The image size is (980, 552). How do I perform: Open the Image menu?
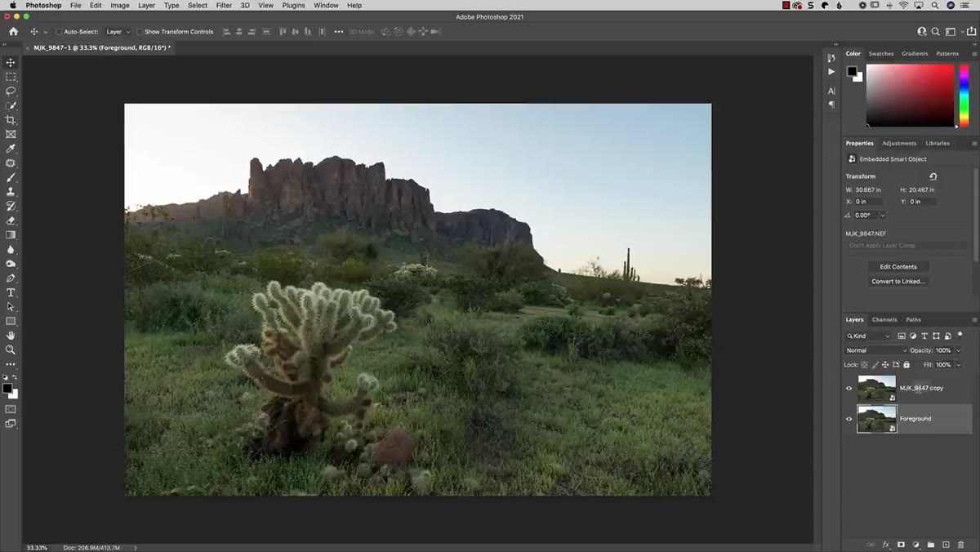120,5
